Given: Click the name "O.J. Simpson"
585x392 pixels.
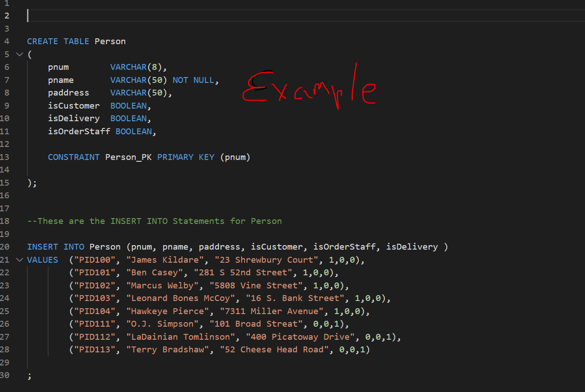Looking at the screenshot, I should click(x=166, y=324).
